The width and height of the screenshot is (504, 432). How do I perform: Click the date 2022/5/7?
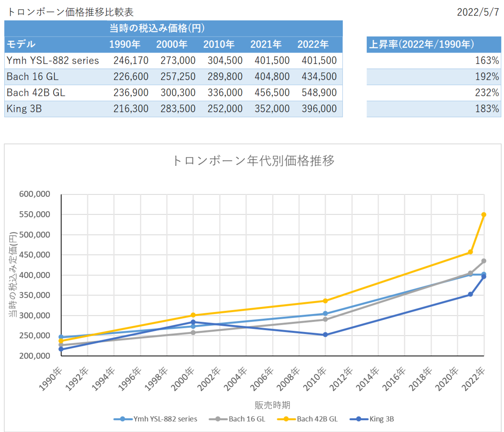(478, 12)
